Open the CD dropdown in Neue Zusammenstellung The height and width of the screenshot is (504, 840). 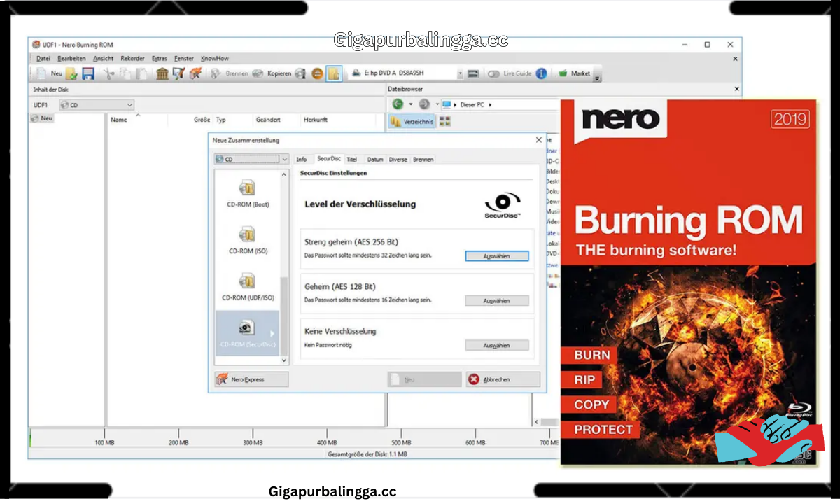(x=251, y=160)
